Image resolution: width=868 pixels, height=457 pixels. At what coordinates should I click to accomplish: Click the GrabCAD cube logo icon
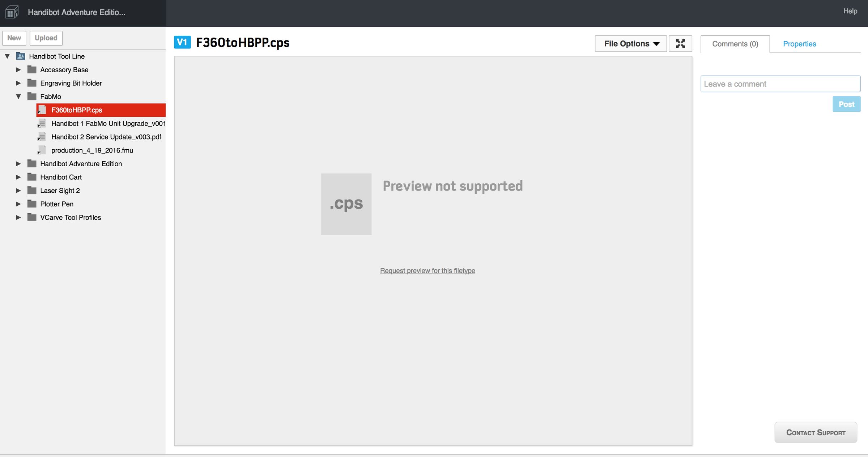click(x=12, y=12)
